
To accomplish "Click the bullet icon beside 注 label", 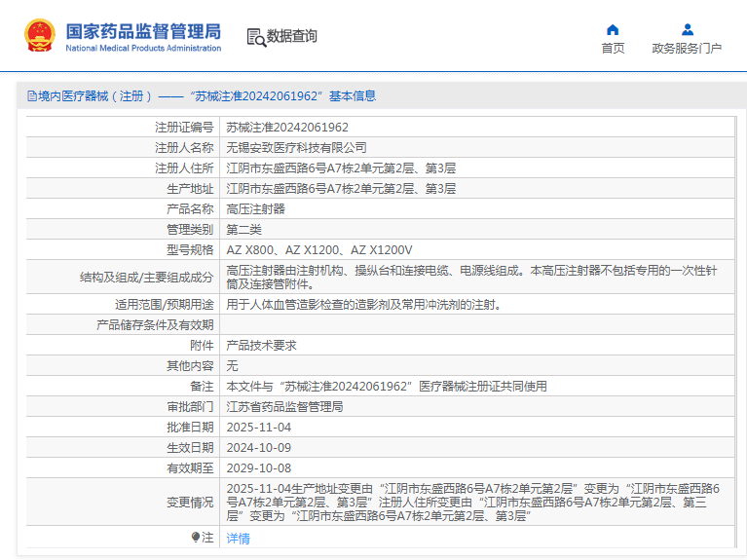I will (195, 538).
